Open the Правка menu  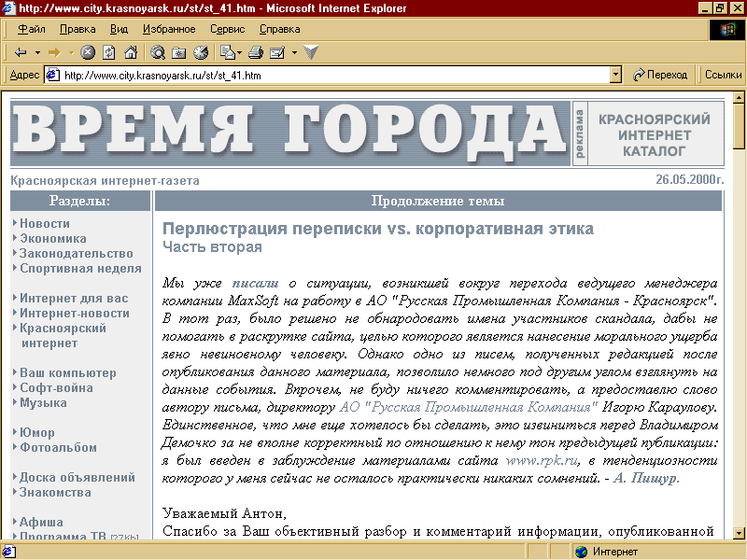tap(78, 29)
